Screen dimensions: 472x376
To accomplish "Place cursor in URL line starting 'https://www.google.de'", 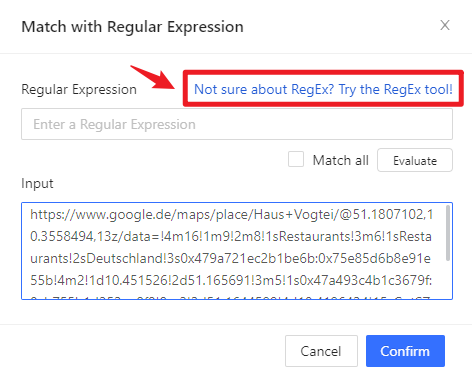I will pyautogui.click(x=231, y=215).
